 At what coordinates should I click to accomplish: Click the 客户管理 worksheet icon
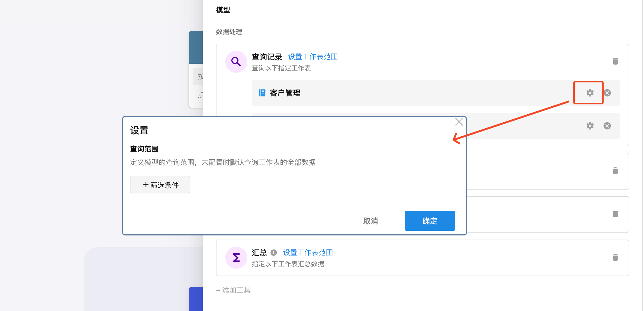coord(262,93)
